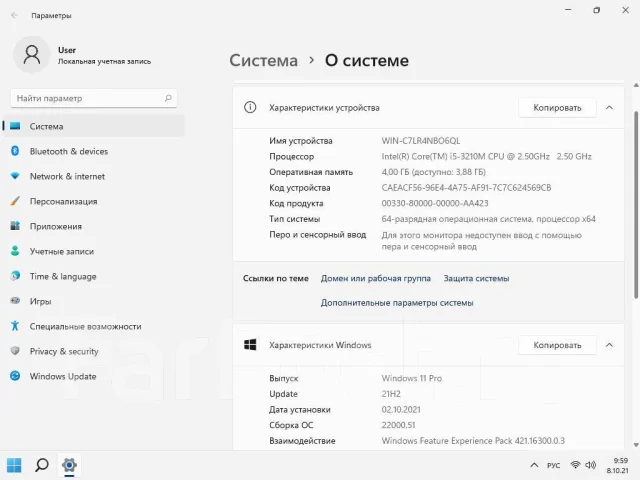Open Персонализация settings
This screenshot has height=480, width=640.
point(93,201)
